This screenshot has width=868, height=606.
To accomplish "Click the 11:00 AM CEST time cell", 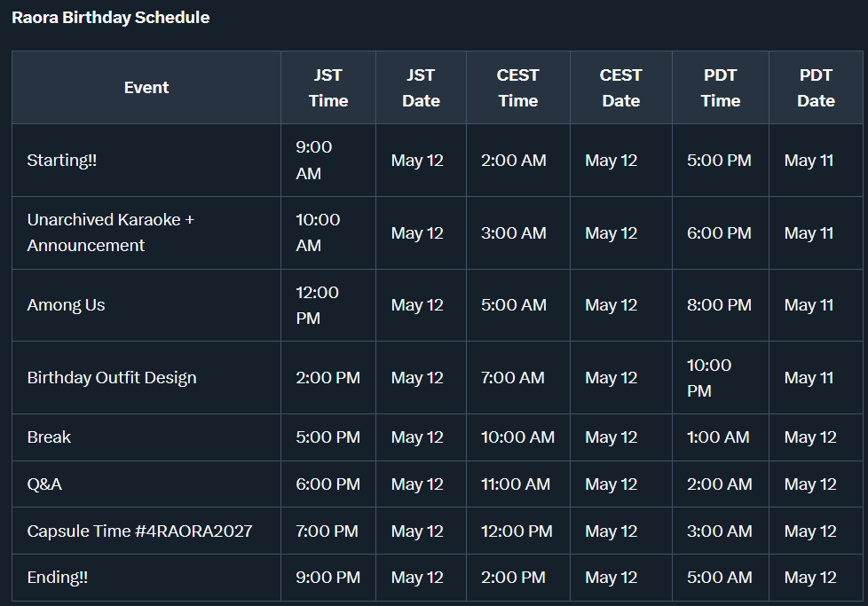I will (x=516, y=484).
